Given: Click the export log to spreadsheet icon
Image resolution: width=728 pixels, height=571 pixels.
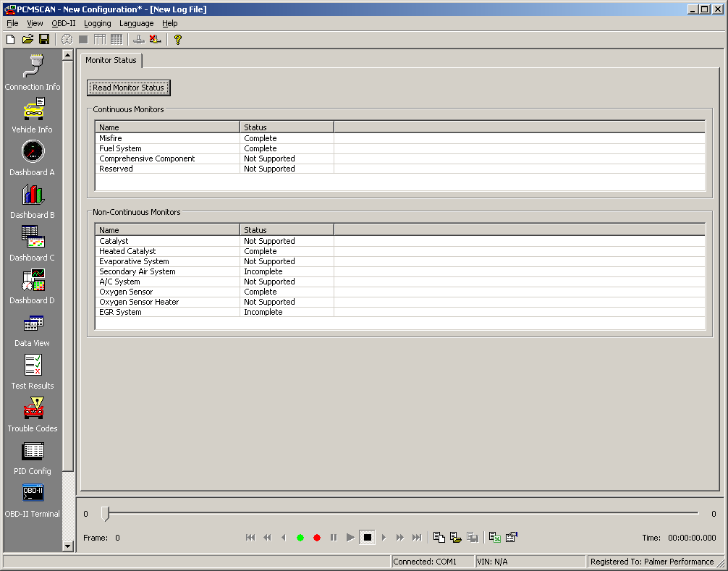Looking at the screenshot, I should pos(494,537).
